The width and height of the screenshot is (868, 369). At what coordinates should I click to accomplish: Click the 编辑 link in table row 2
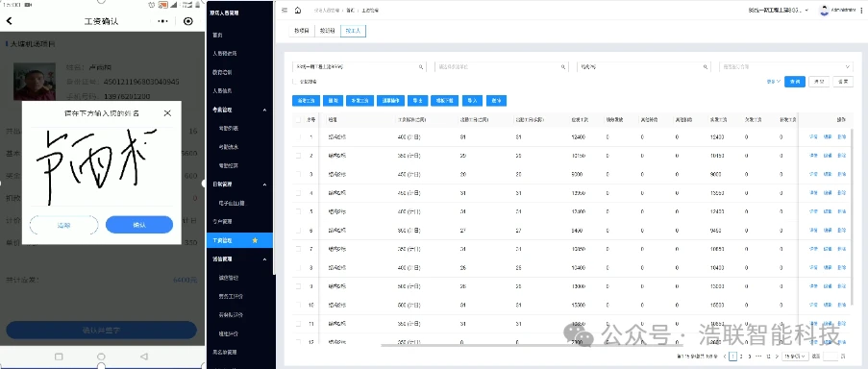click(x=828, y=156)
